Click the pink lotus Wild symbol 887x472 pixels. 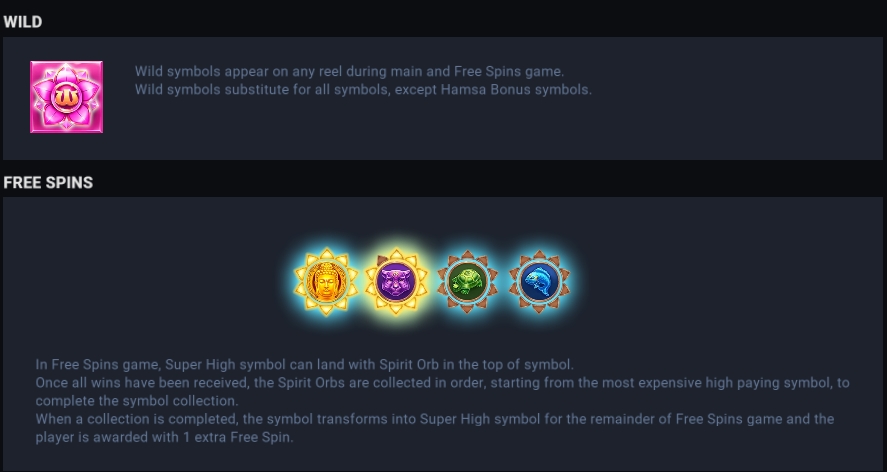66,97
